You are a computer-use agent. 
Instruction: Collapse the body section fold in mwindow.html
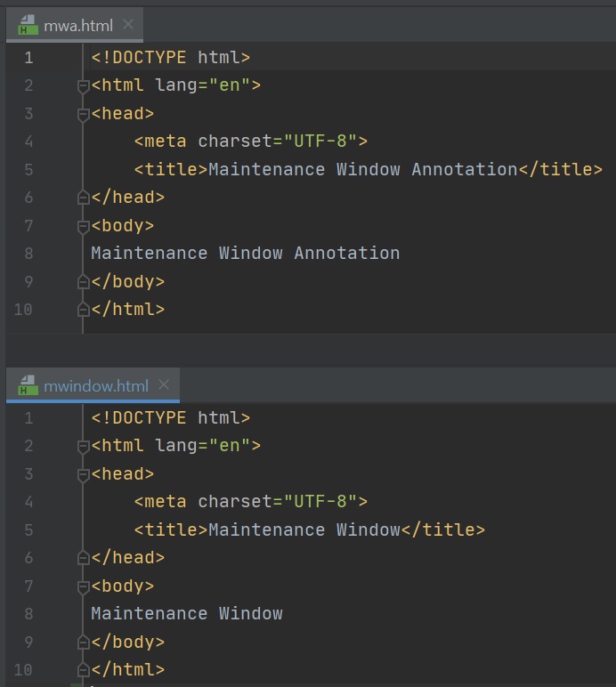(x=84, y=586)
